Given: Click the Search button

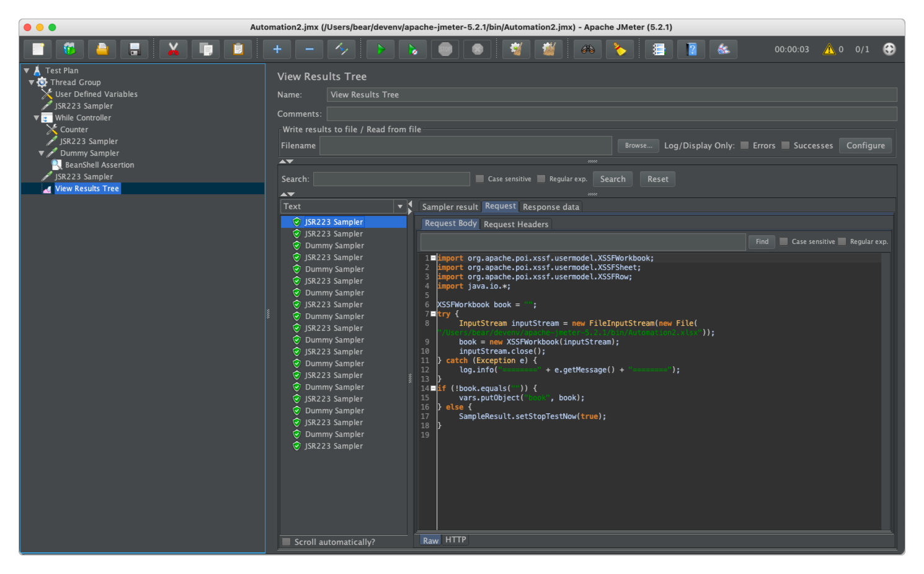Looking at the screenshot, I should [x=613, y=179].
